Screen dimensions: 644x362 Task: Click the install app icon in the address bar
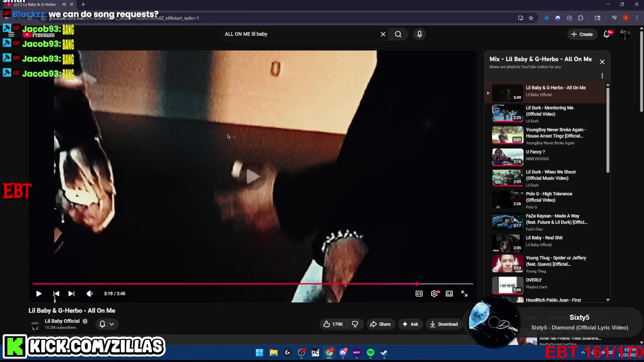521,18
